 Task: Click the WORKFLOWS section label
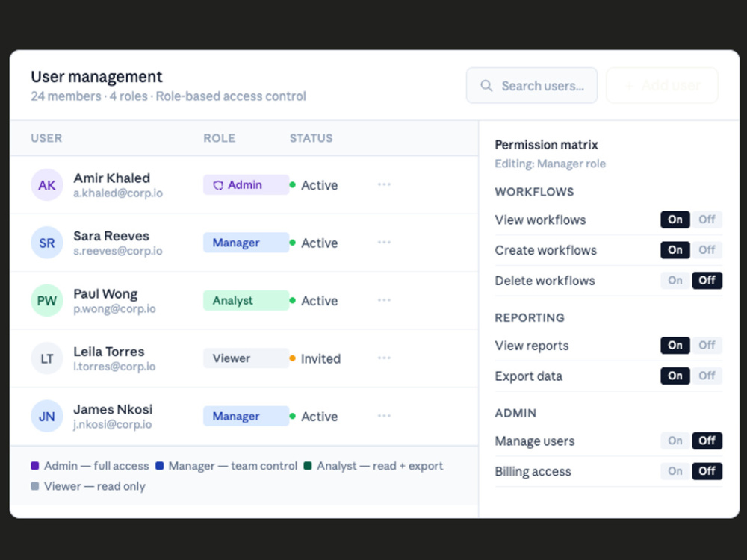point(534,192)
